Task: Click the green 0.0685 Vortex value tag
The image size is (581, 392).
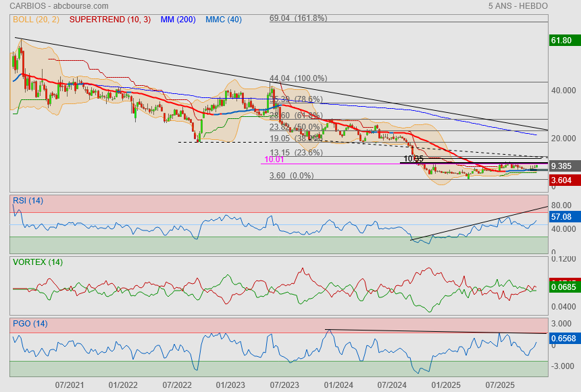Action: (562, 287)
